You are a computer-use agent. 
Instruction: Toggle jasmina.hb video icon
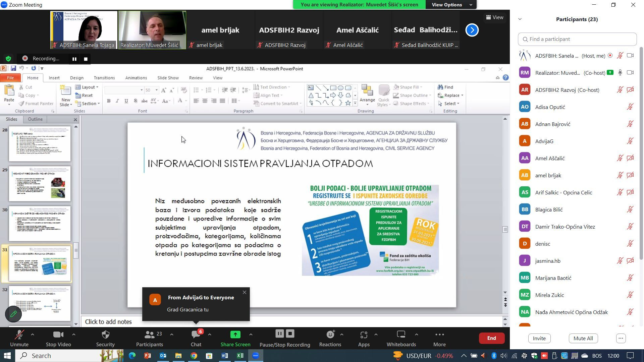pos(630,261)
